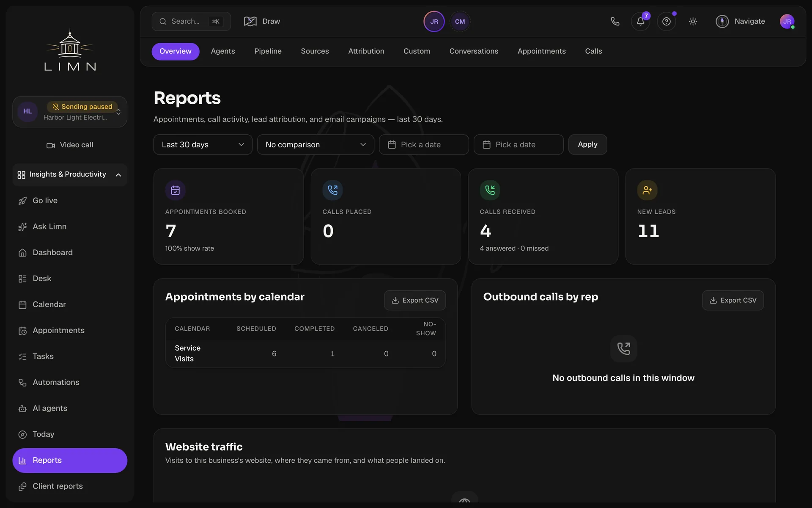
Task: Click the Apply button
Action: click(587, 145)
